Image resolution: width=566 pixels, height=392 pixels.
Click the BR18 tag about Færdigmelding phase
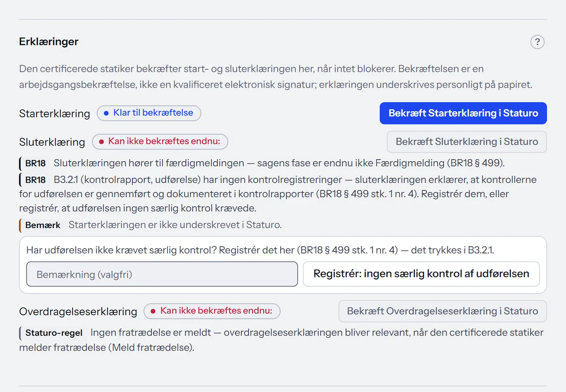[x=35, y=163]
